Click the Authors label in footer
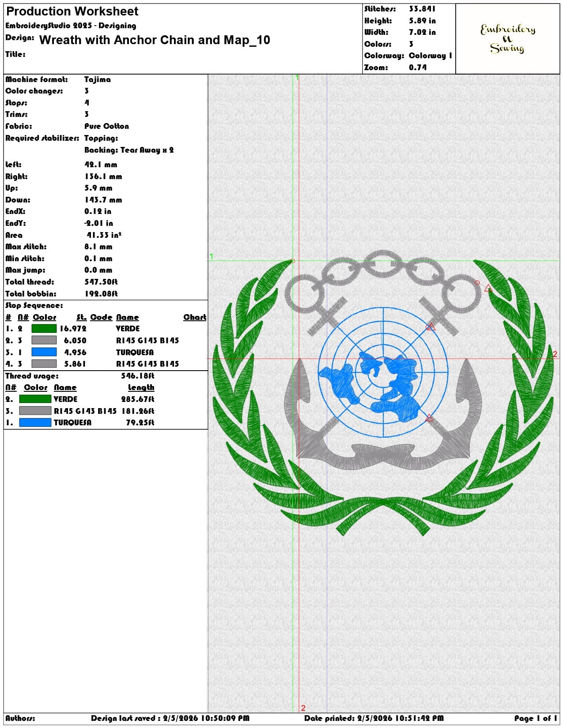 coord(20,718)
